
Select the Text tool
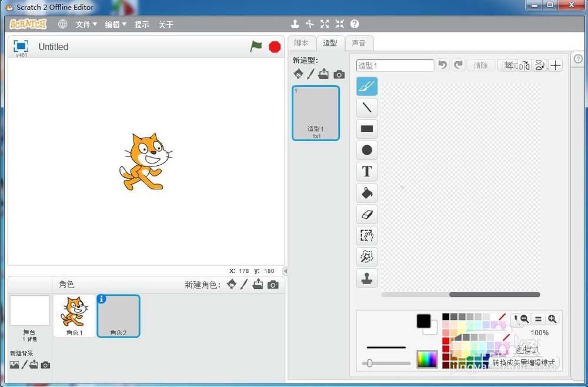(367, 171)
